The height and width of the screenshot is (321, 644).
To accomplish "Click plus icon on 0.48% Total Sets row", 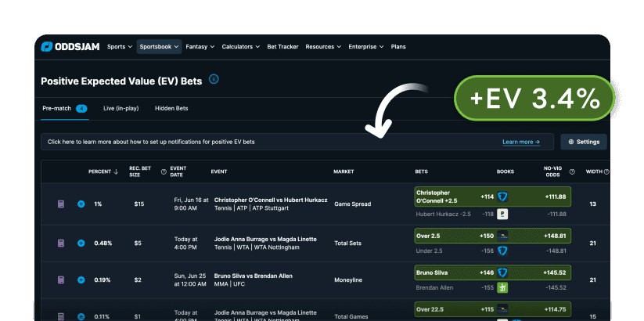I will click(x=81, y=243).
